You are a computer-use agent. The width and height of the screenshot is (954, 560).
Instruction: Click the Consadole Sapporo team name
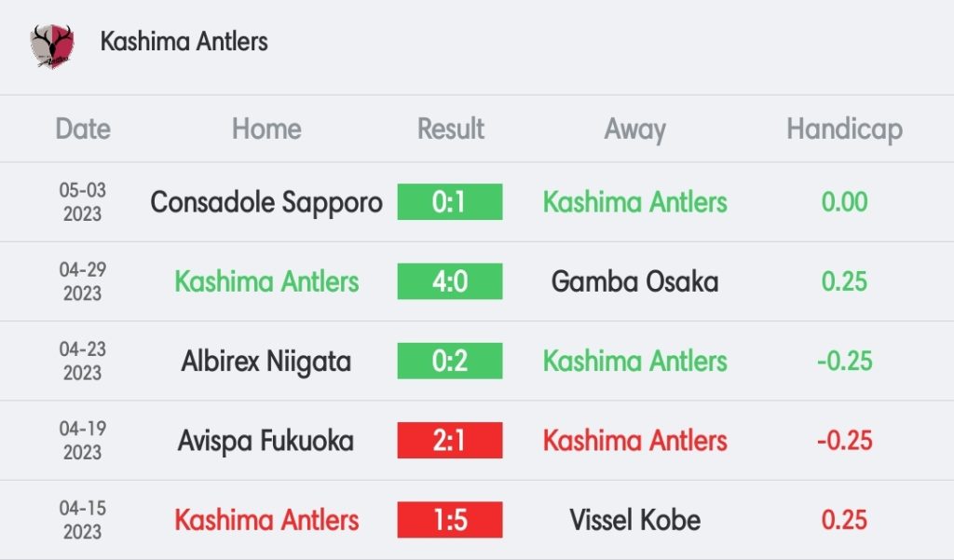[x=266, y=203]
